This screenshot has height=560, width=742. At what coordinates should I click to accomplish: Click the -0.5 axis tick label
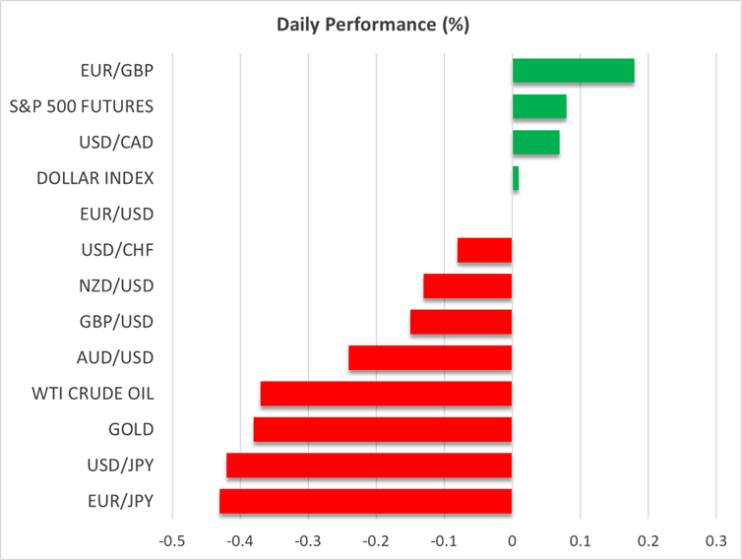coord(172,541)
